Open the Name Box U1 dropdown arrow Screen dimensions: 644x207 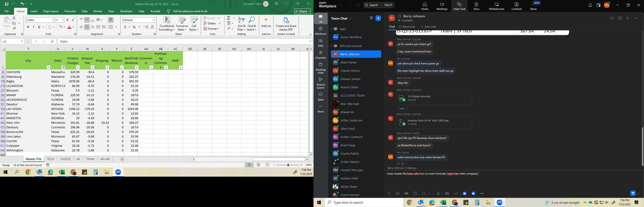(x=22, y=41)
